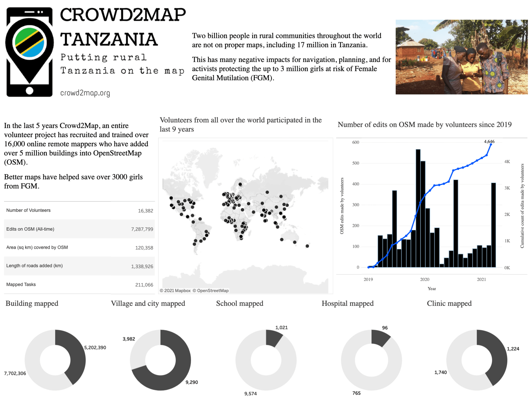532x413 pixels.
Task: Select the 120,358 area value
Action: click(x=144, y=248)
